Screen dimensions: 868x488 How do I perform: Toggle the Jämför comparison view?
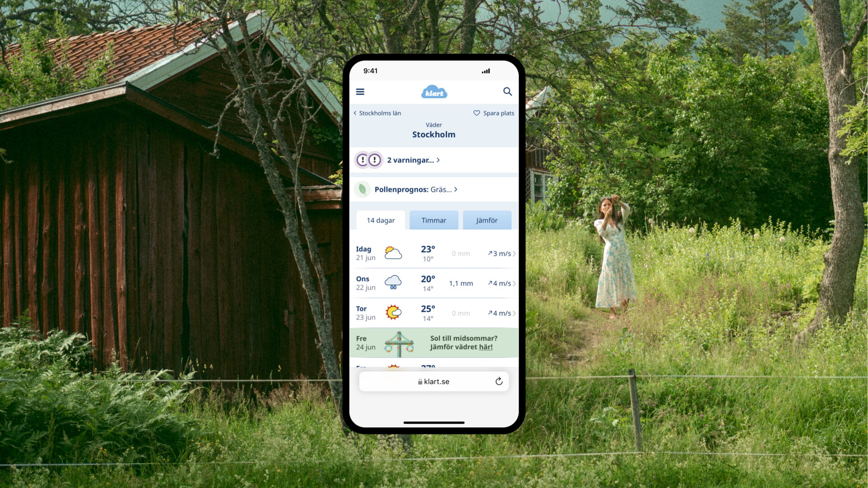pyautogui.click(x=486, y=220)
